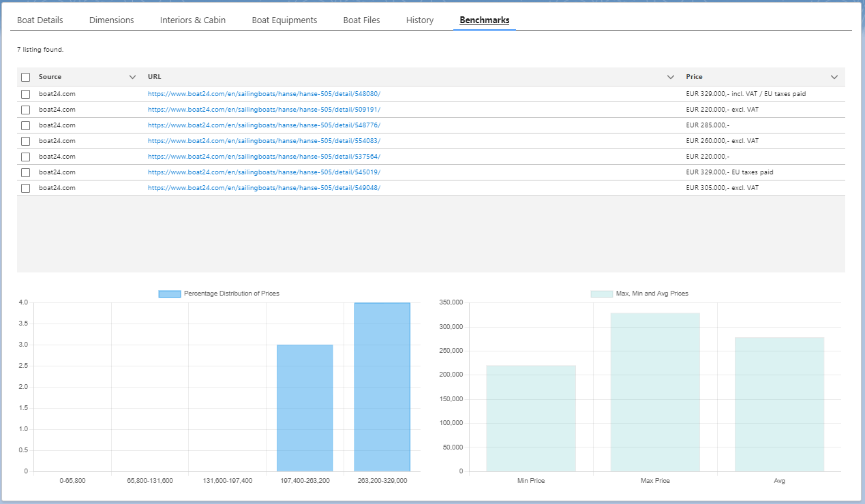Viewport: 865px width, 504px height.
Task: Open boat24 listing link ending 509191
Action: point(264,110)
